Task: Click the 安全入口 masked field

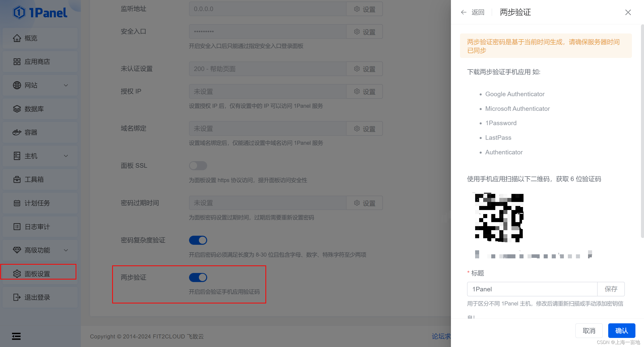Action: [268, 32]
